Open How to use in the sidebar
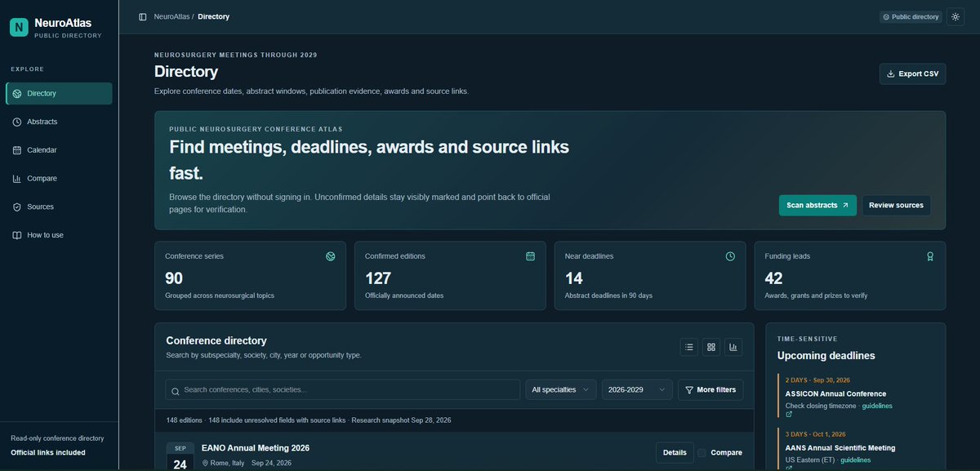The width and height of the screenshot is (980, 471). 59,235
